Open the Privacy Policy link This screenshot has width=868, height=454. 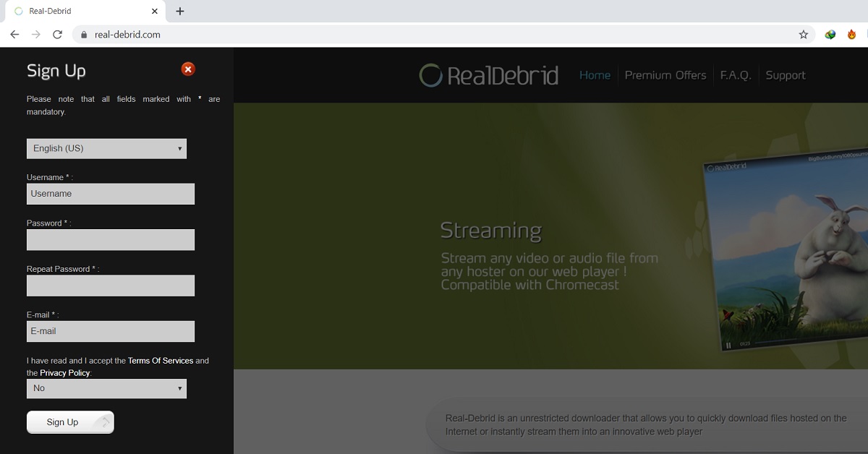(65, 373)
